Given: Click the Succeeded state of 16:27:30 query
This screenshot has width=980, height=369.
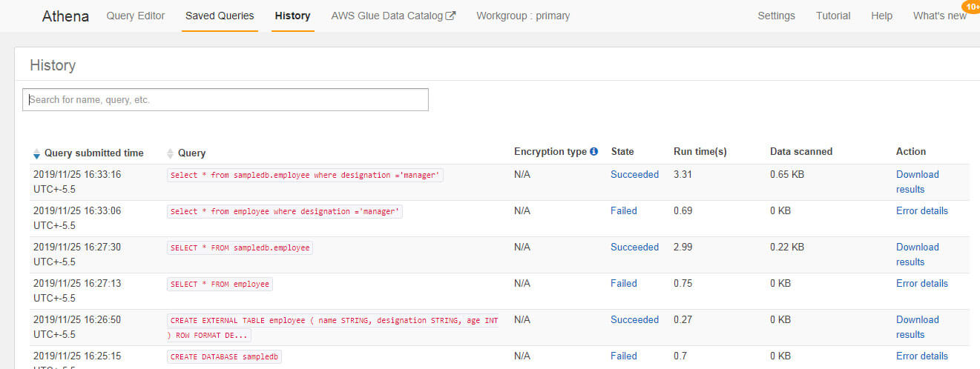Looking at the screenshot, I should click(x=634, y=247).
